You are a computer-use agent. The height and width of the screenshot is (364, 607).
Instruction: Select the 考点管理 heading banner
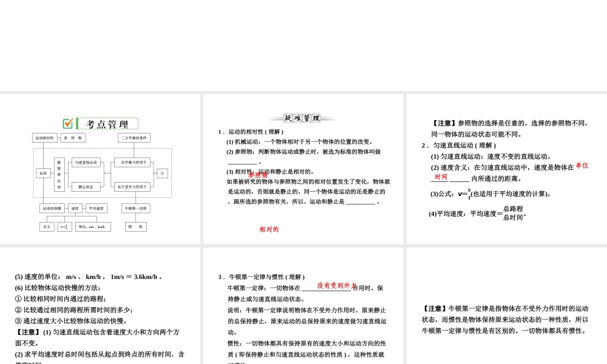point(100,123)
